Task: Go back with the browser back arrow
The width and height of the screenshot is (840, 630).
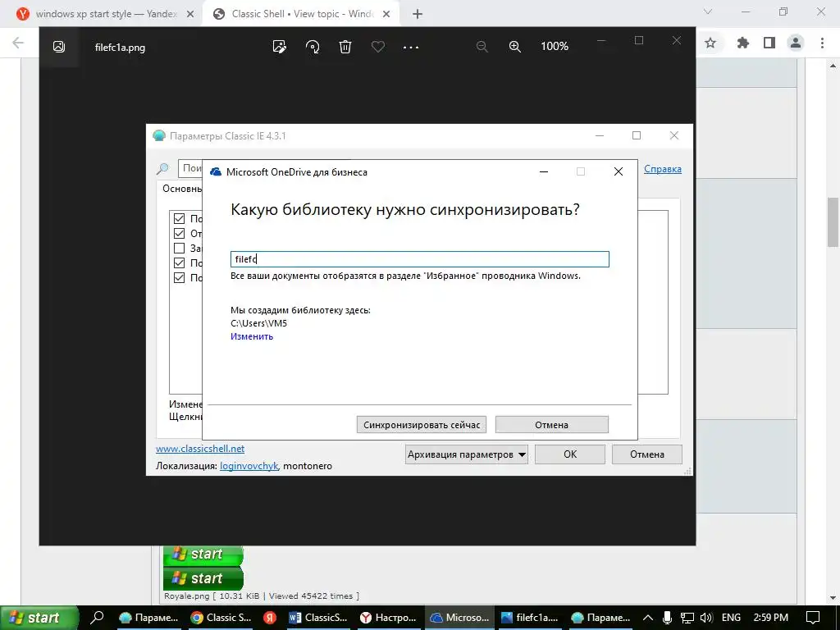Action: [x=18, y=43]
